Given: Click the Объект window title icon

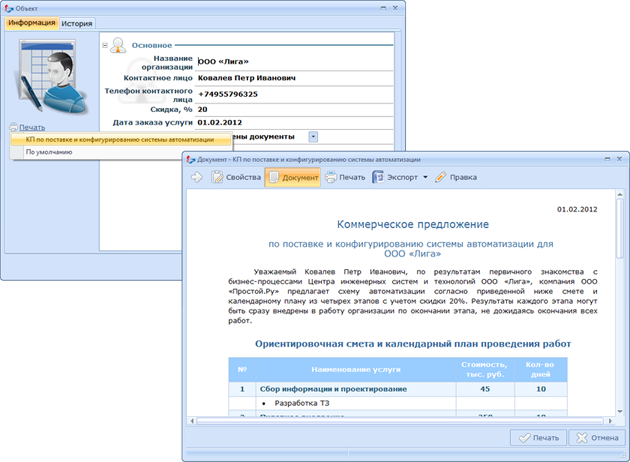Looking at the screenshot, I should coord(9,8).
